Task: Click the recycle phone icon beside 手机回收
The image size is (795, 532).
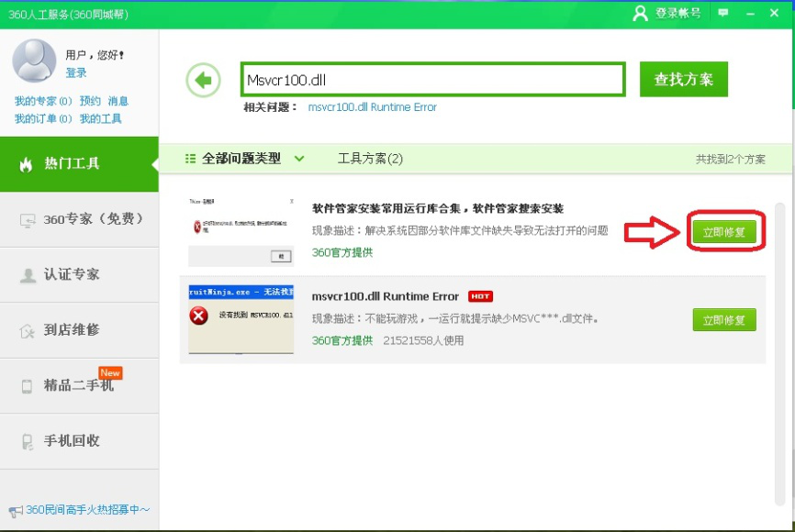Action: (27, 442)
